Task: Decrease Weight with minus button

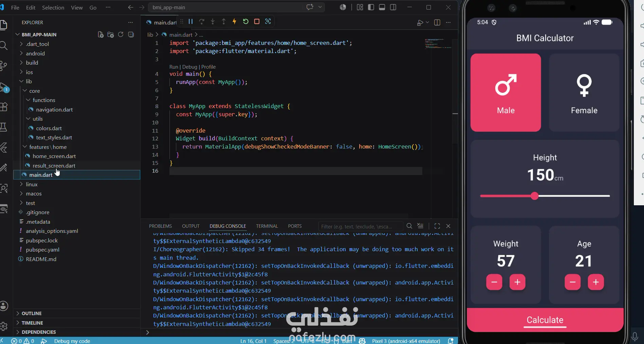Action: tap(494, 282)
